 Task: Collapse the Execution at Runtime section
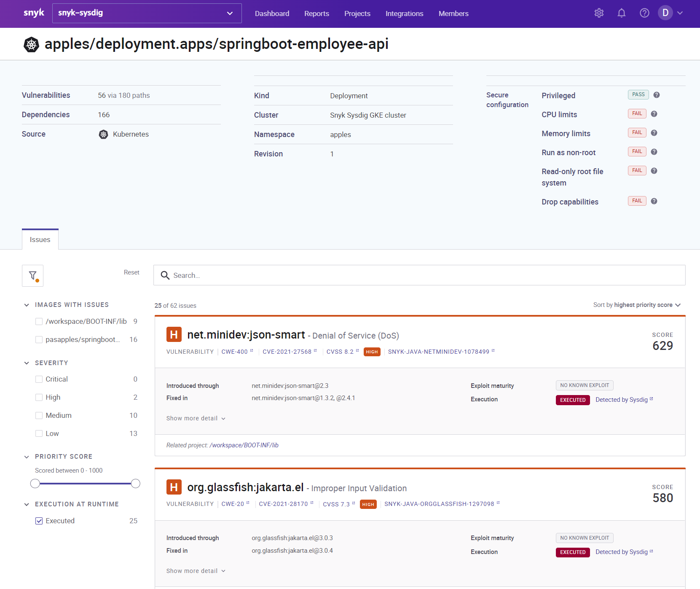(27, 504)
